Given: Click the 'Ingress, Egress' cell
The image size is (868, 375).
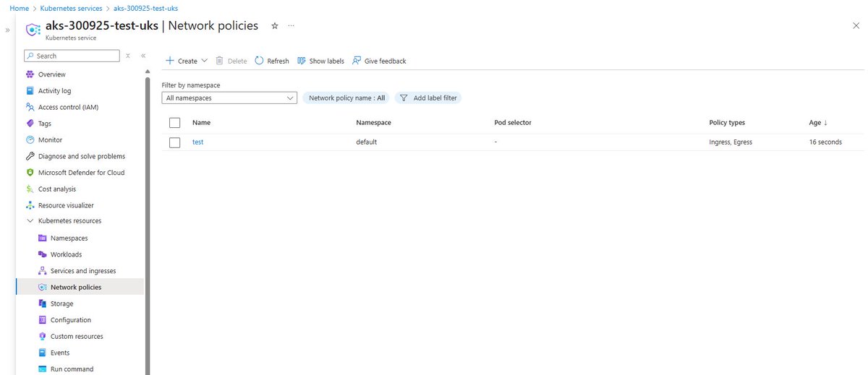Looking at the screenshot, I should (x=731, y=142).
